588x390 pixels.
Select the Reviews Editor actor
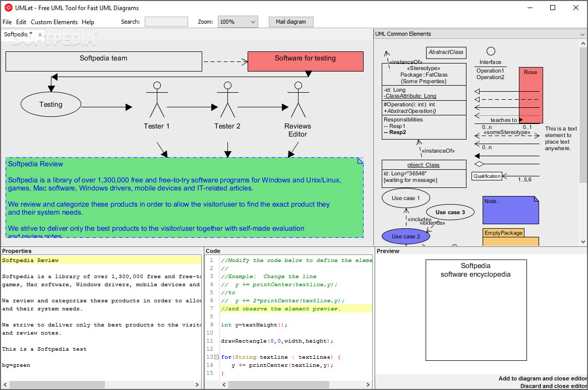click(298, 109)
